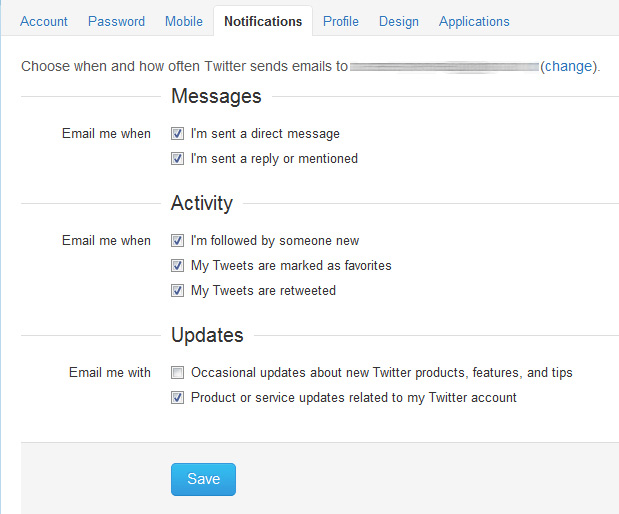Go to the Mobile tab
This screenshot has width=619, height=514.
coord(184,21)
